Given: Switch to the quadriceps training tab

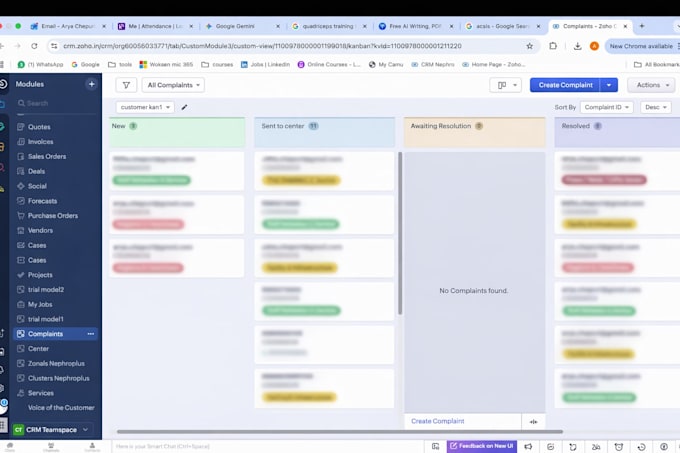Looking at the screenshot, I should click(329, 26).
